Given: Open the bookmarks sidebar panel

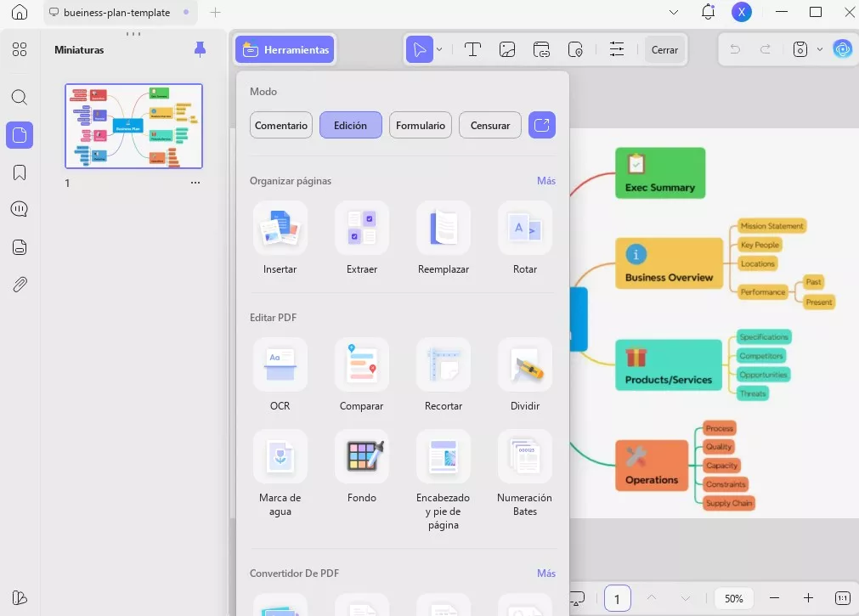Looking at the screenshot, I should tap(20, 172).
